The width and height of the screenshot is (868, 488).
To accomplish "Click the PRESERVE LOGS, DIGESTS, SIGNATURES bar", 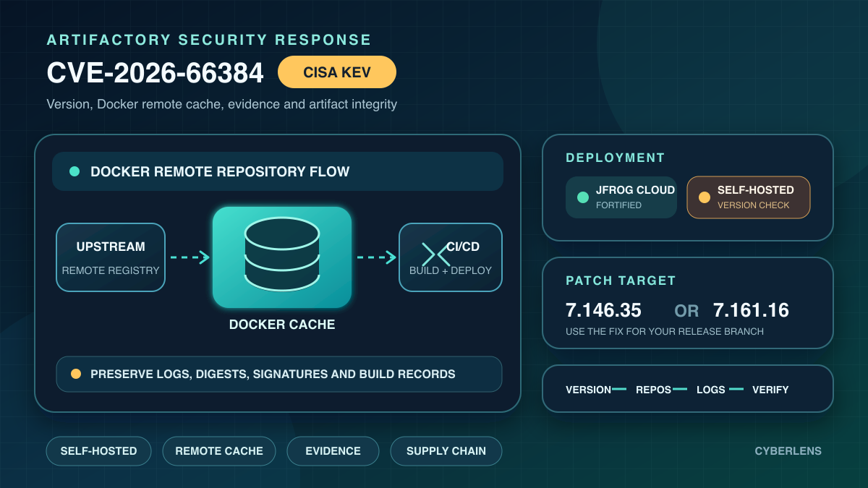I will point(279,374).
